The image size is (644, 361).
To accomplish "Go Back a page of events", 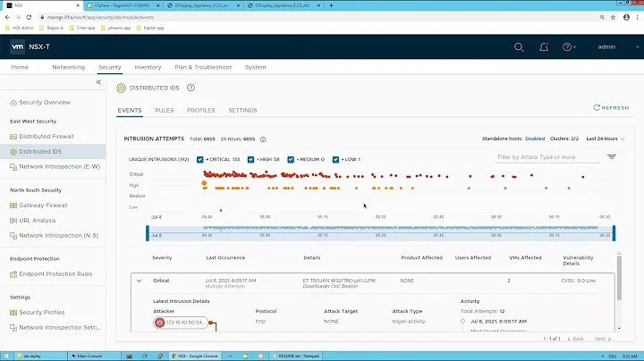I will (x=575, y=339).
